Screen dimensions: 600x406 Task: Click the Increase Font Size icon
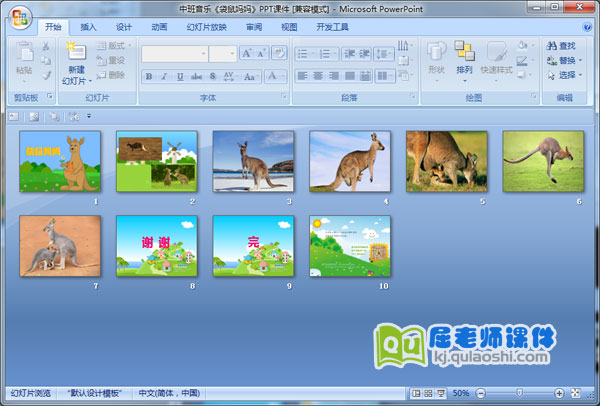click(247, 53)
